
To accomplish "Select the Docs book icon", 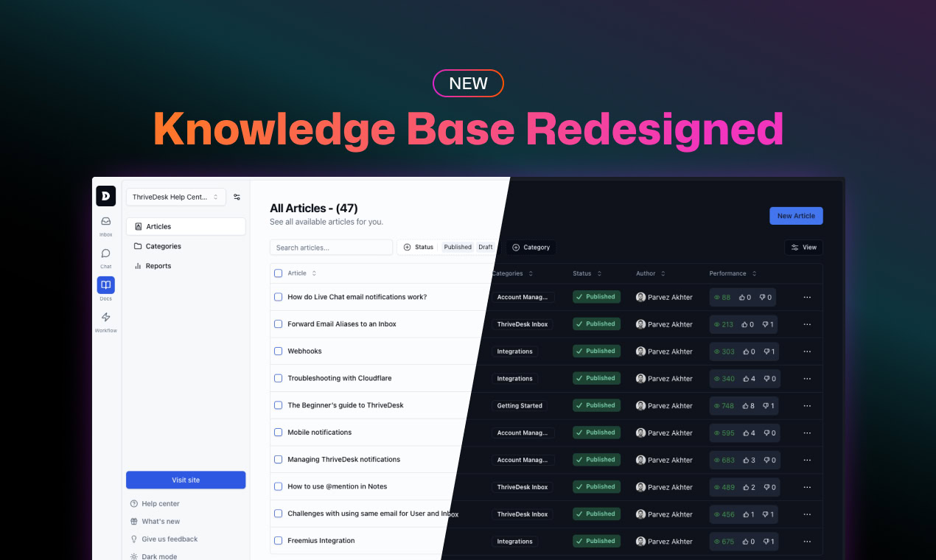I will [106, 286].
